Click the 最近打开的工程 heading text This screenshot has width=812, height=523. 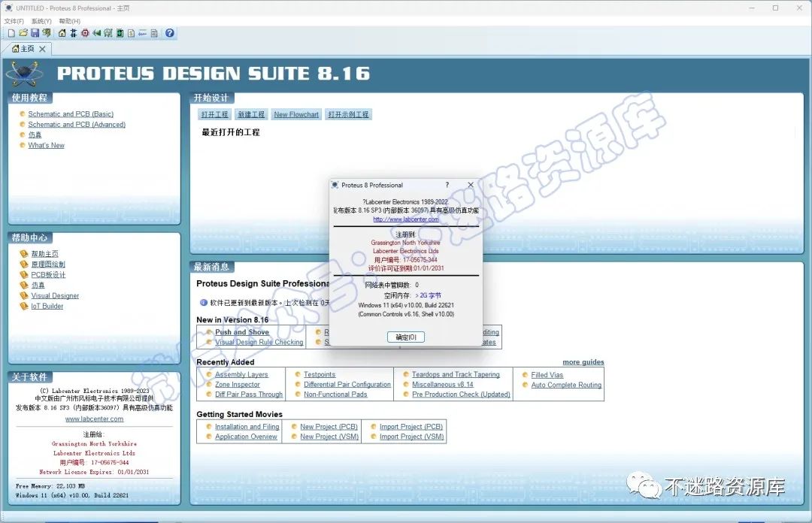(x=231, y=132)
